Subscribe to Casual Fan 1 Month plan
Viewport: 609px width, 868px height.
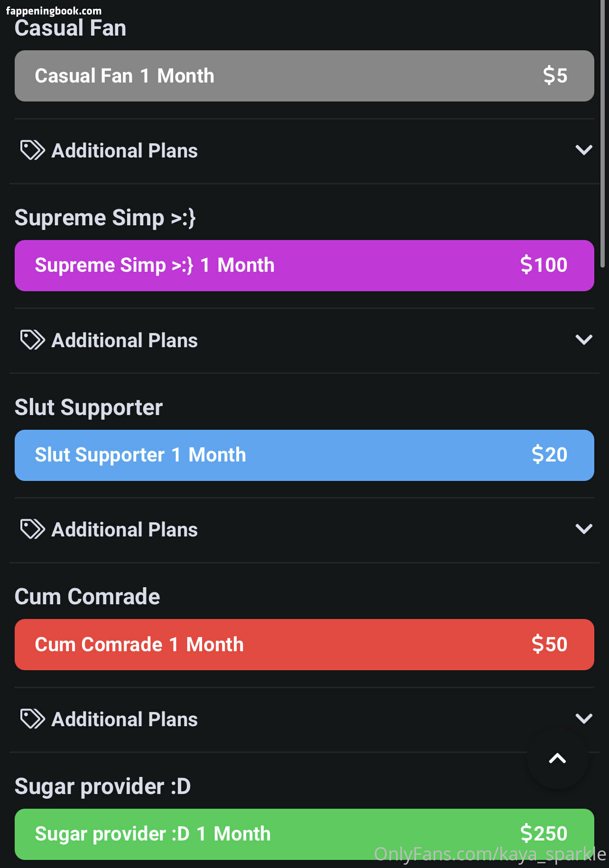[x=304, y=76]
